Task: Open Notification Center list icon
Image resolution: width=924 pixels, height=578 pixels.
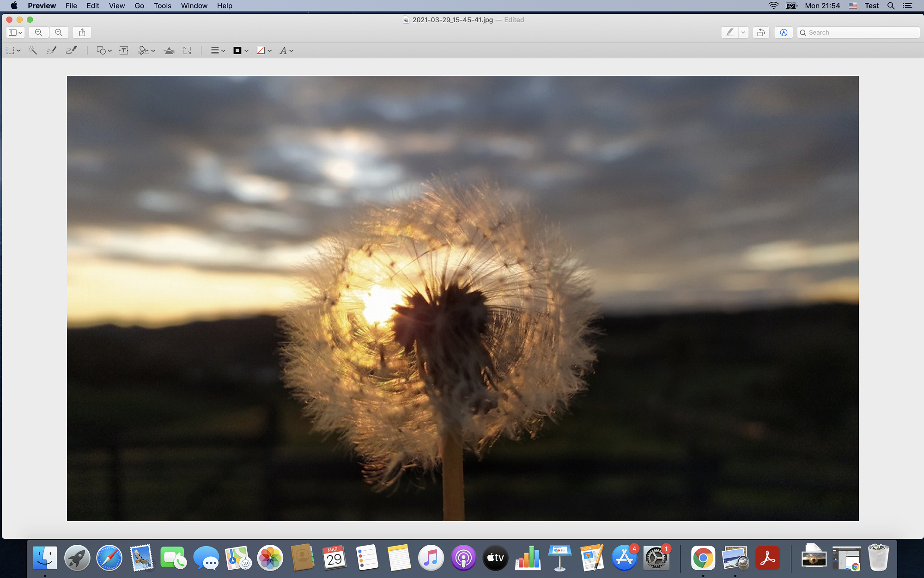Action: click(x=907, y=6)
